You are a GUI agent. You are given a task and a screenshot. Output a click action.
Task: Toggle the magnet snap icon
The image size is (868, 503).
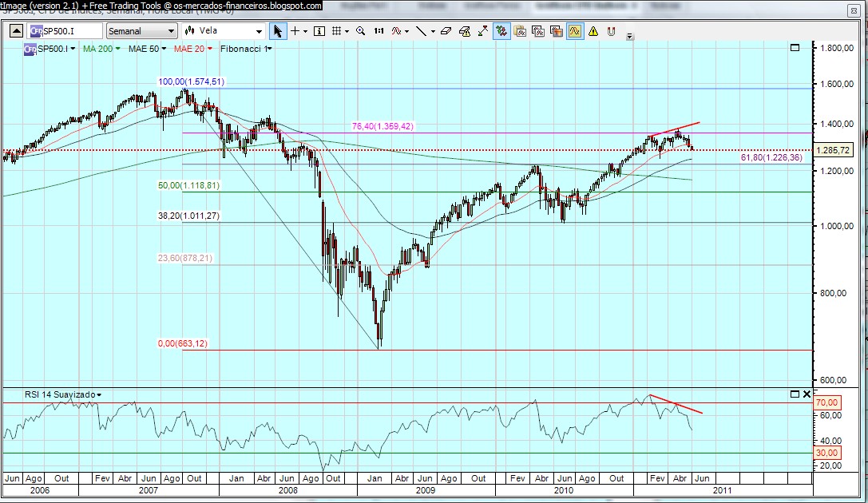click(x=611, y=31)
